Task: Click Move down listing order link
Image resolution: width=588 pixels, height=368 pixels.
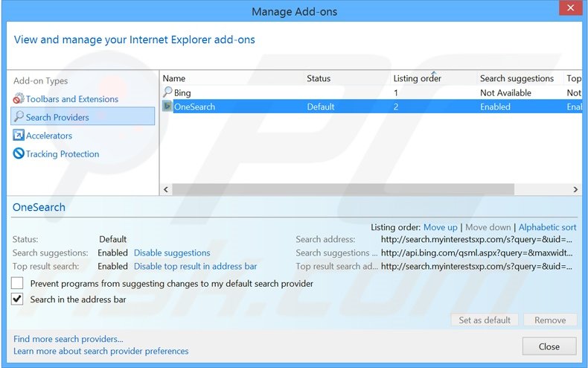Action: [488, 227]
